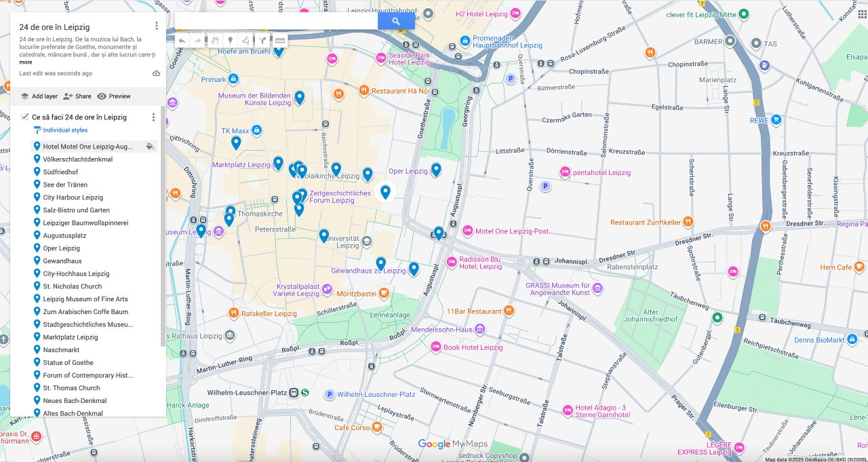Click the blue search magnifier button
868x462 pixels.
[x=396, y=21]
